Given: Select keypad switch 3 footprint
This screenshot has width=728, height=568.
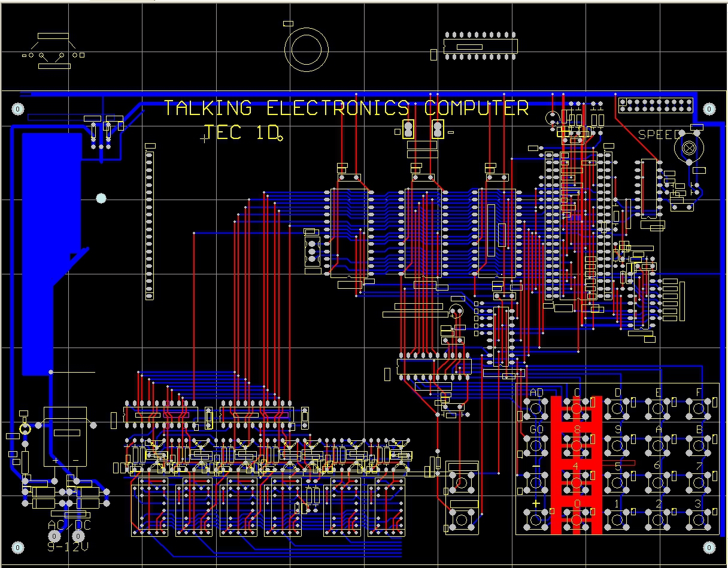Looking at the screenshot, I should click(x=698, y=519).
